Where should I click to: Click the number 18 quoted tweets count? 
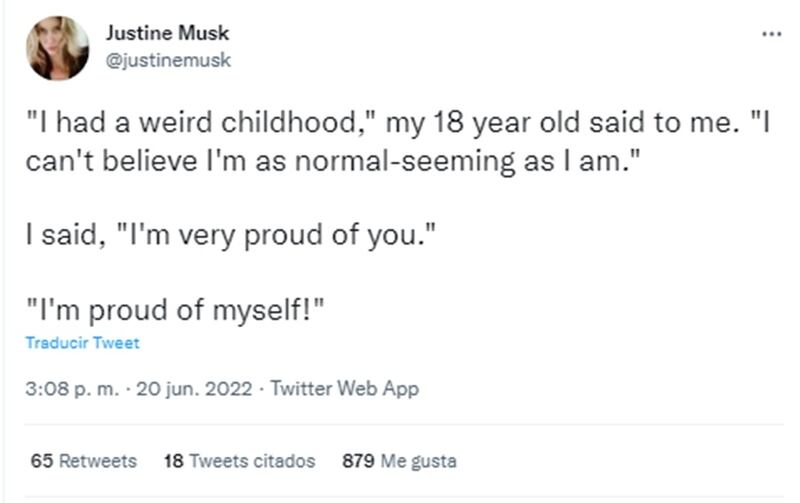point(173,461)
